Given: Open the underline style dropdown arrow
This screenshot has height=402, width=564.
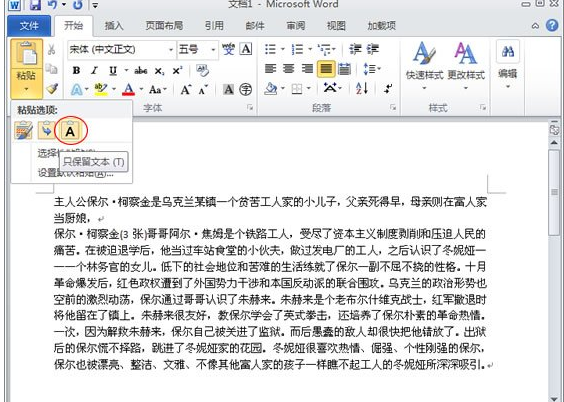Looking at the screenshot, I should pyautogui.click(x=126, y=70).
